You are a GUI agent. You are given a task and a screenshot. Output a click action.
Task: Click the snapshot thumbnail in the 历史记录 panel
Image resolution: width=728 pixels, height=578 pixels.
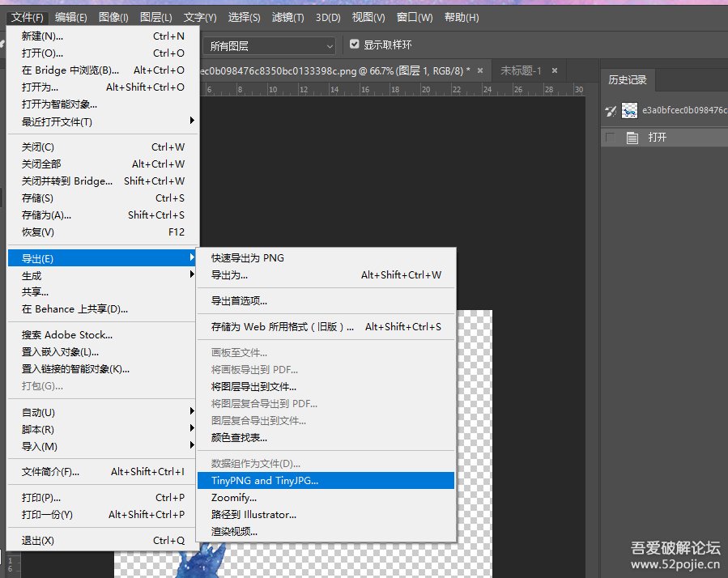pyautogui.click(x=629, y=110)
